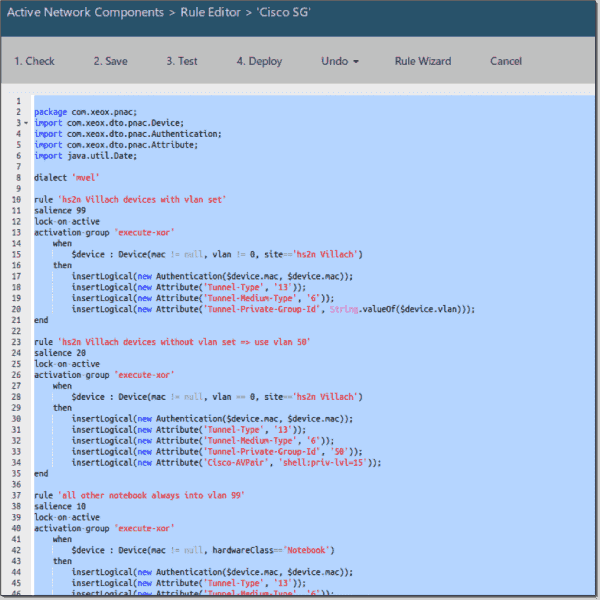Click 'when' keyword on line 41

[x=62, y=539]
